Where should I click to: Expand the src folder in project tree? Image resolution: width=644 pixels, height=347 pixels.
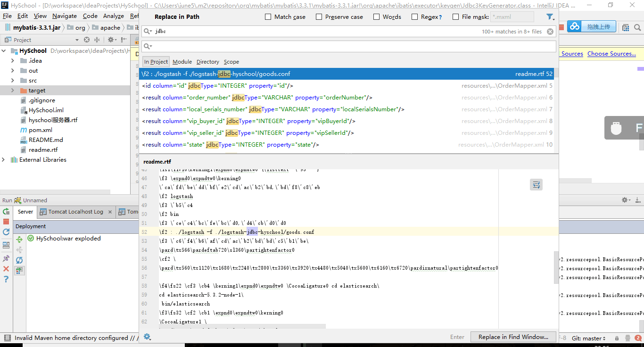(x=13, y=81)
